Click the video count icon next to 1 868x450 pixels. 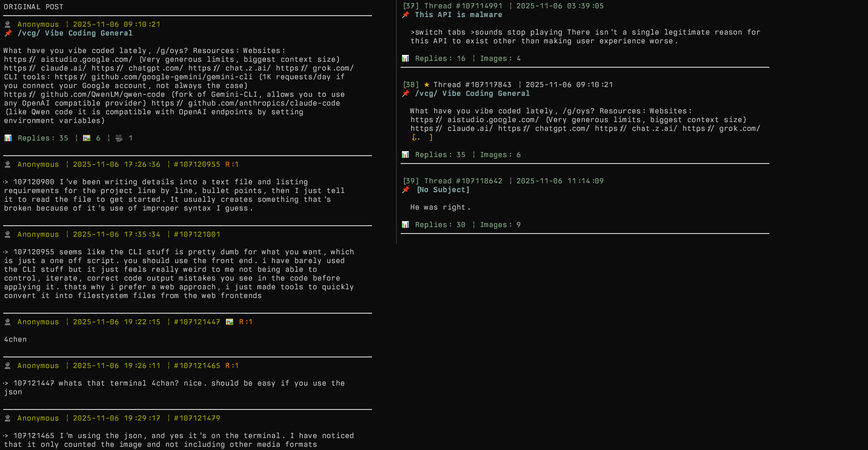click(119, 138)
